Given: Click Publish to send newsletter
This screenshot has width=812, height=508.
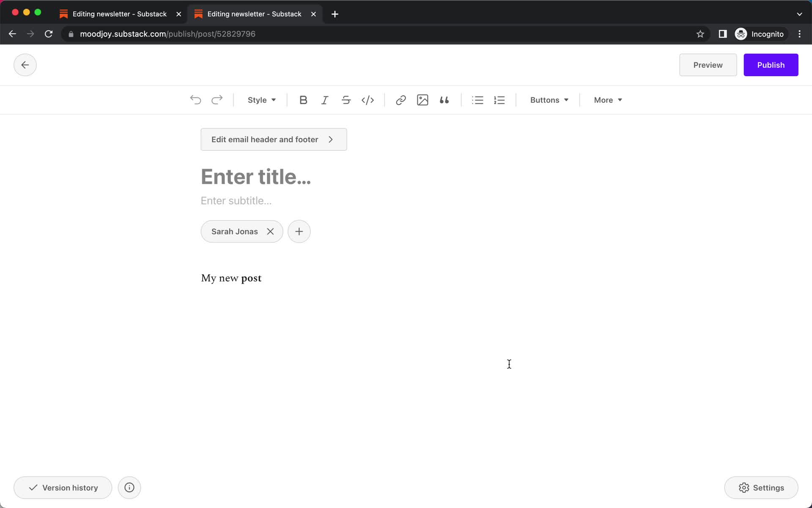Looking at the screenshot, I should point(771,64).
